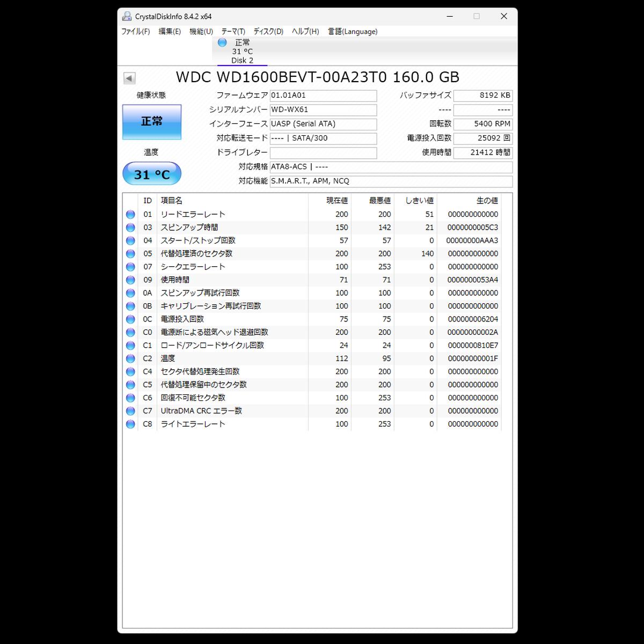Click the シリアルナンバー field
The width and height of the screenshot is (644, 644).
(x=323, y=110)
